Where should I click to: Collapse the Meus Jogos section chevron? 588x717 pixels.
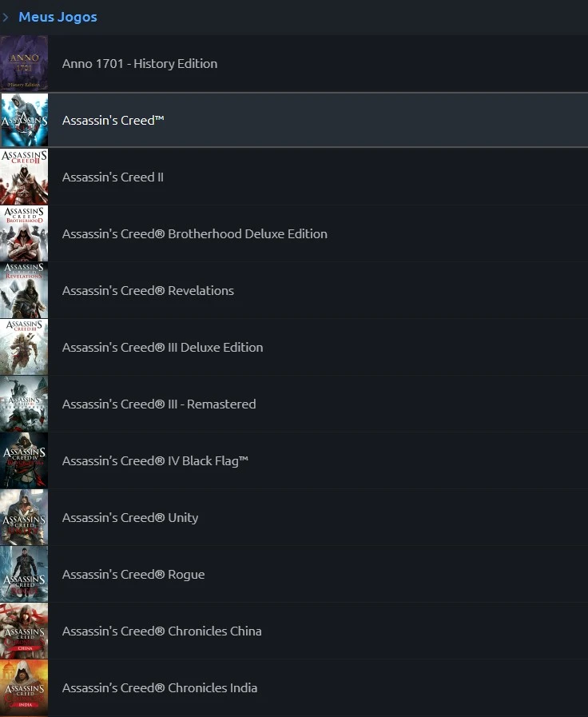pos(6,18)
